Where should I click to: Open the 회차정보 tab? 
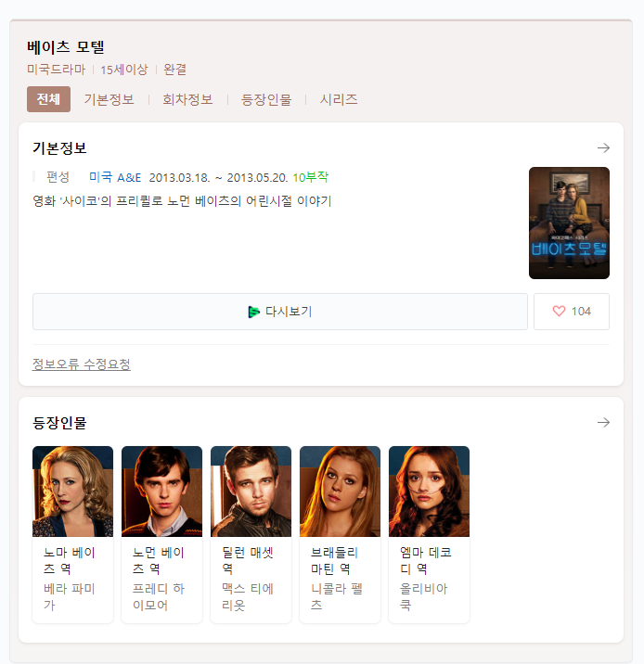tap(187, 99)
